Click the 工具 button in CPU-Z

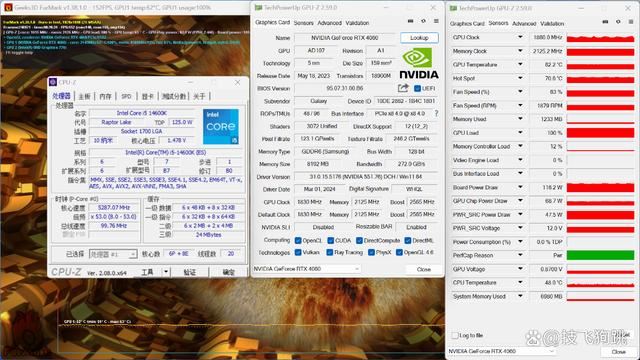(148, 272)
